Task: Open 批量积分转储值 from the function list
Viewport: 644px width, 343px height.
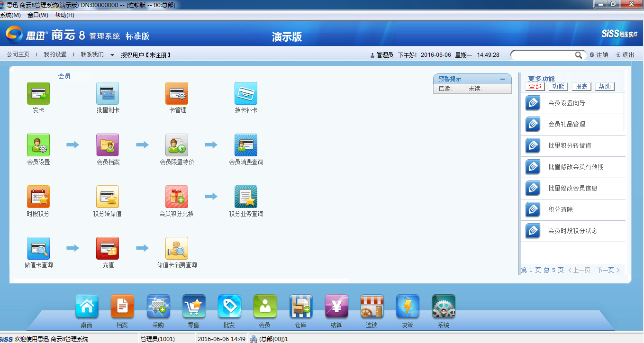Action: click(573, 146)
